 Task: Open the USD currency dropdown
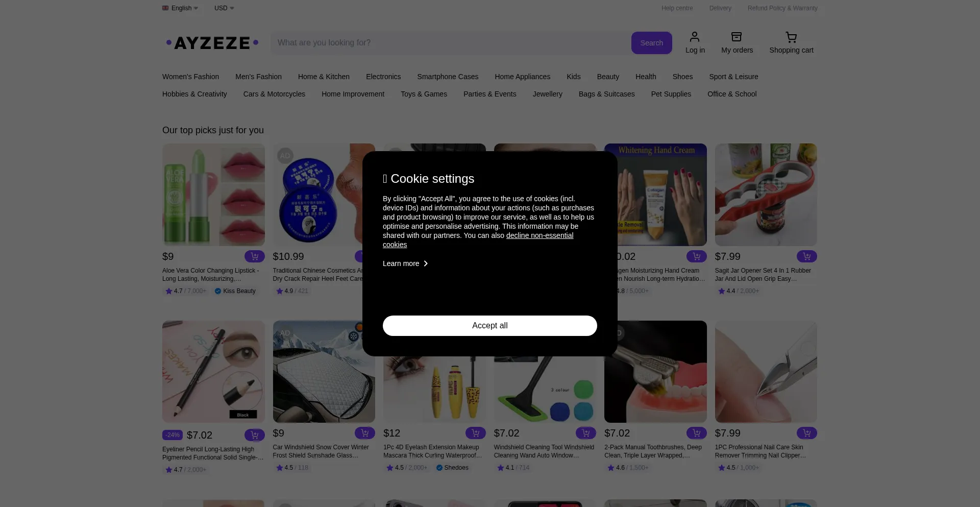pyautogui.click(x=224, y=8)
